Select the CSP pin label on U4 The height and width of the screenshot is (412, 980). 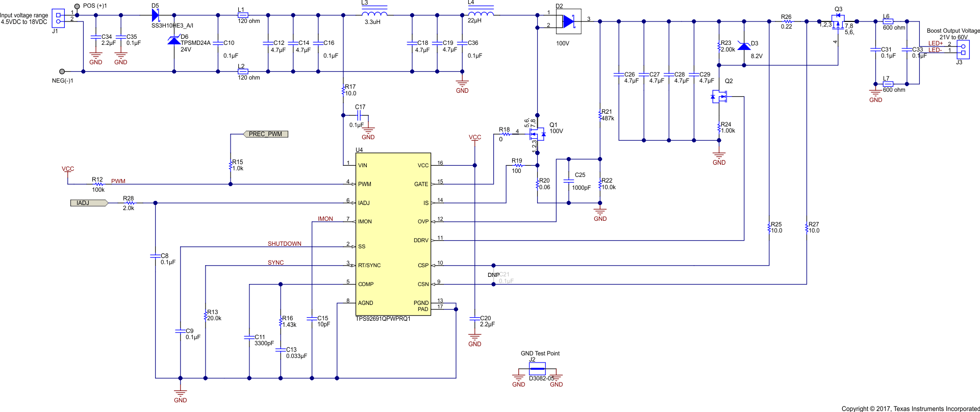[423, 265]
